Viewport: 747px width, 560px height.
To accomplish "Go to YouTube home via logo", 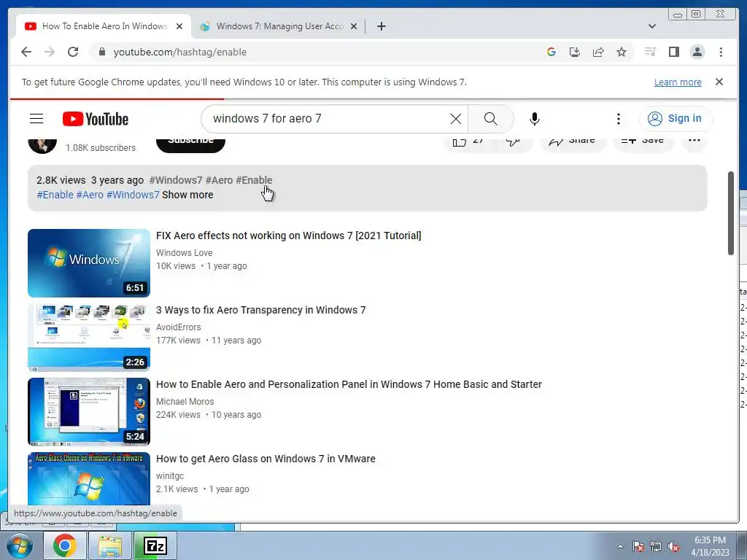I will tap(96, 119).
